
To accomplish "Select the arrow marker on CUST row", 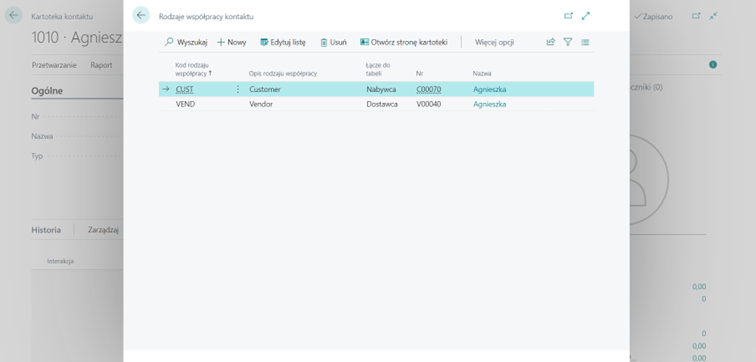I will [166, 89].
